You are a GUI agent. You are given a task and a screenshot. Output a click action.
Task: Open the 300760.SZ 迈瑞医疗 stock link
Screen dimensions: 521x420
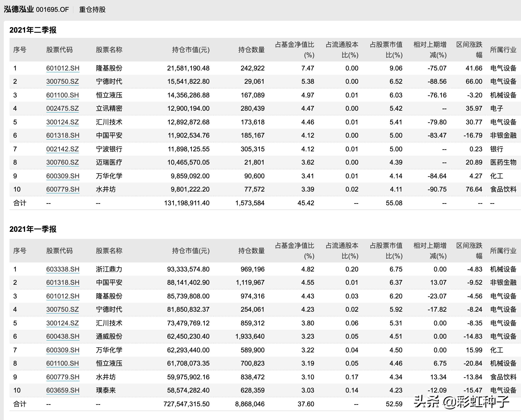pos(63,162)
